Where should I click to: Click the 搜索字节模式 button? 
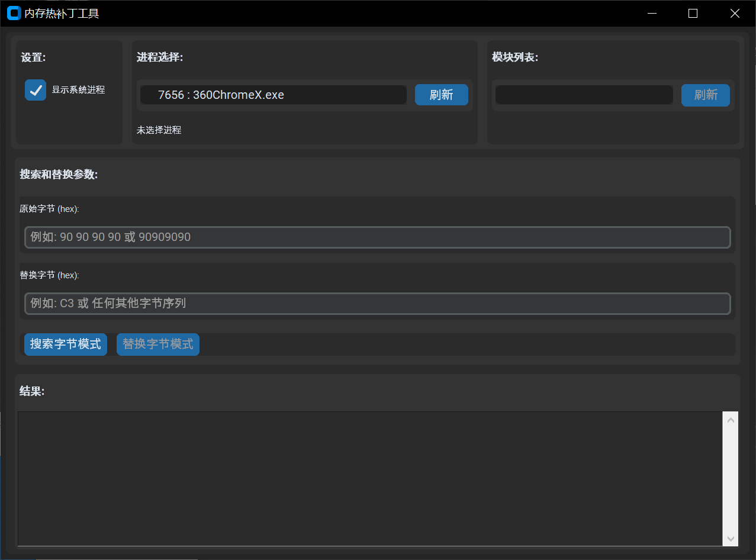(x=66, y=345)
